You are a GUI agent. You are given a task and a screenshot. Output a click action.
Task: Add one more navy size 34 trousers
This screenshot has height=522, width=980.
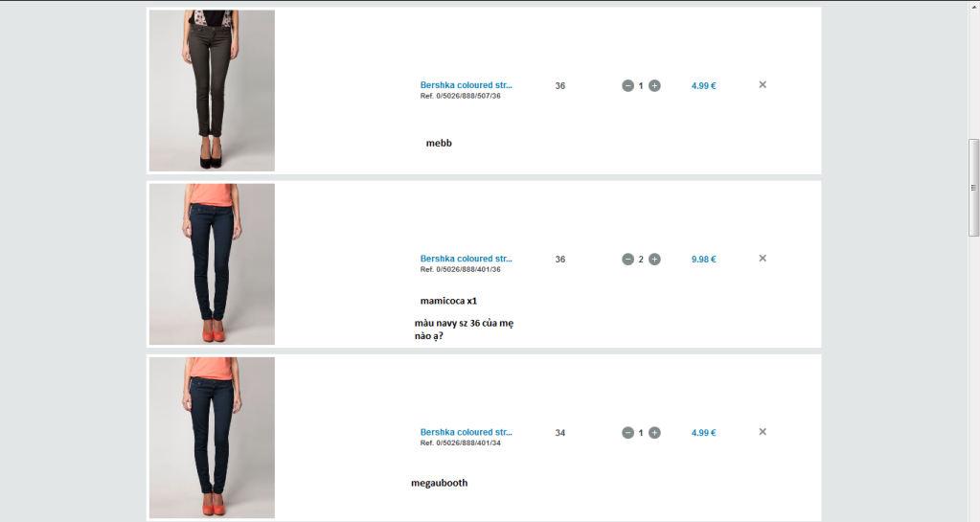point(654,433)
